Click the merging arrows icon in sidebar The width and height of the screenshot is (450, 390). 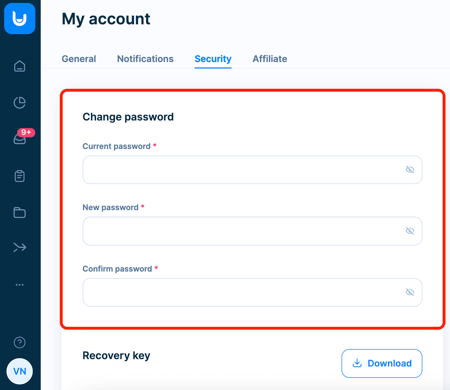pyautogui.click(x=20, y=247)
